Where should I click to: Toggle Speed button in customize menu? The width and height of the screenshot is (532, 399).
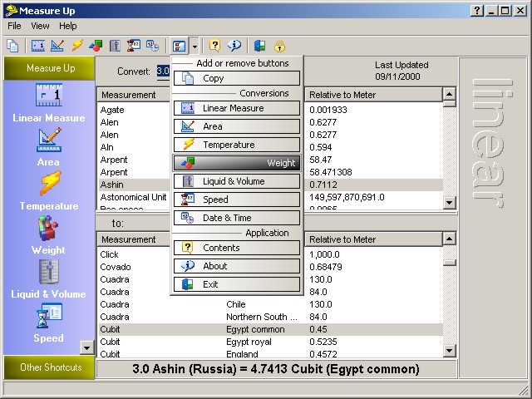pos(237,199)
